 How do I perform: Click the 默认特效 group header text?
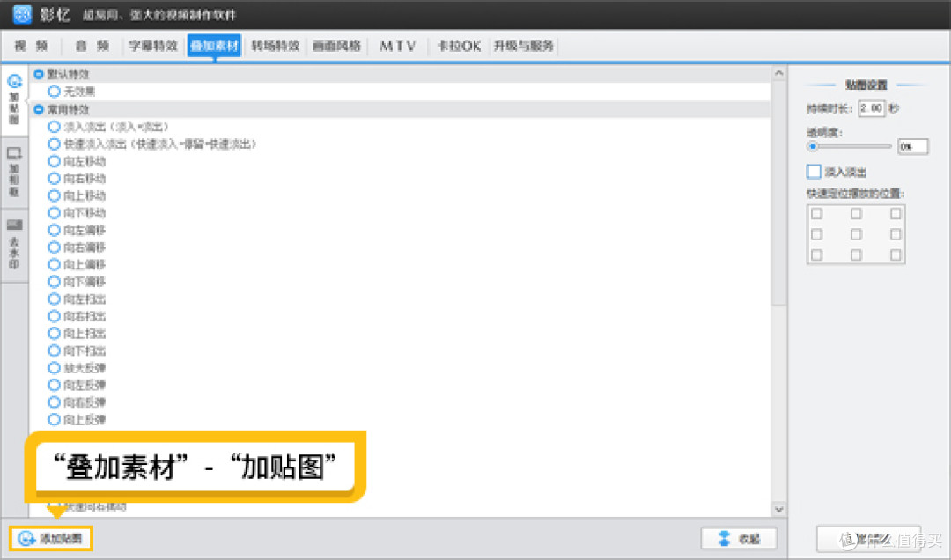pos(68,74)
